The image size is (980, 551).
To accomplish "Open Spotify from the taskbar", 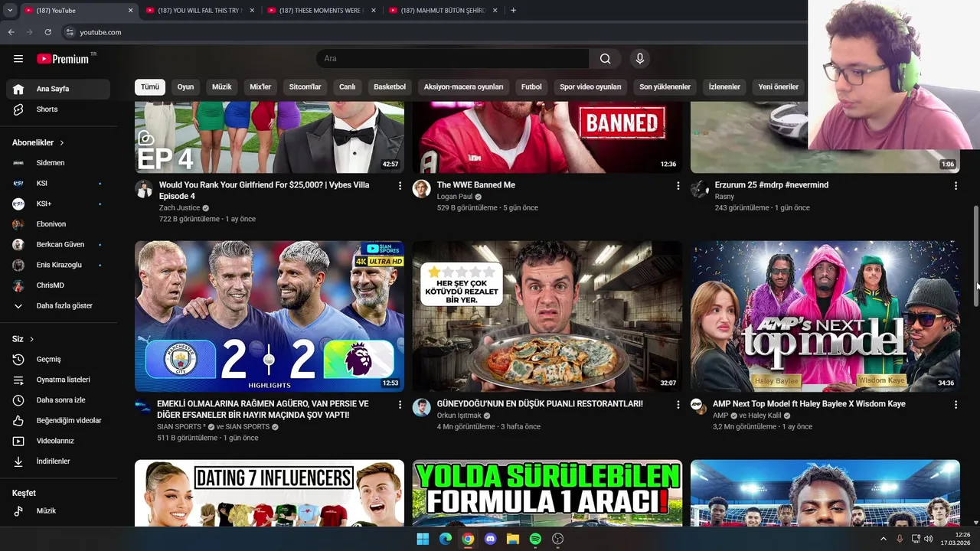I will [x=535, y=539].
